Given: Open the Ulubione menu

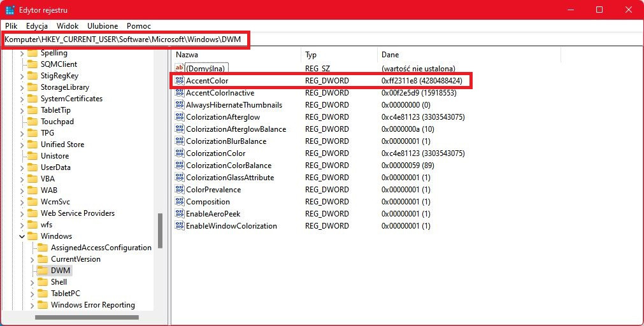Looking at the screenshot, I should click(x=103, y=26).
